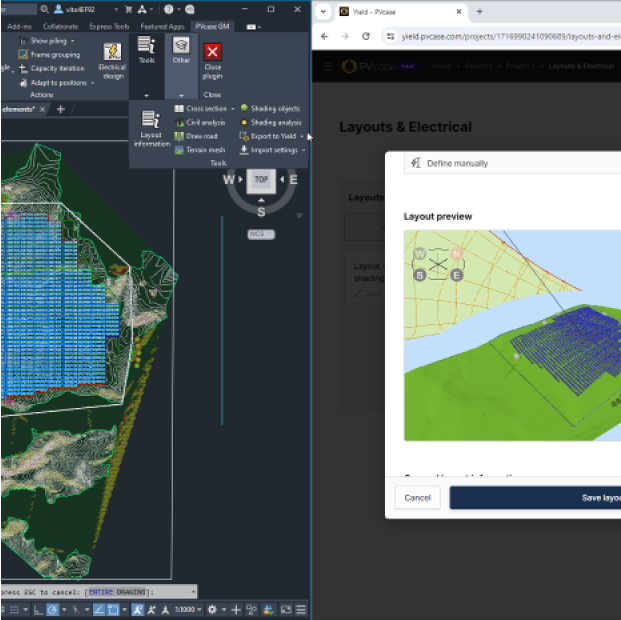Screen dimensions: 621x620
Task: Switch to the Featured Apps ribbon tab
Action: 161,27
